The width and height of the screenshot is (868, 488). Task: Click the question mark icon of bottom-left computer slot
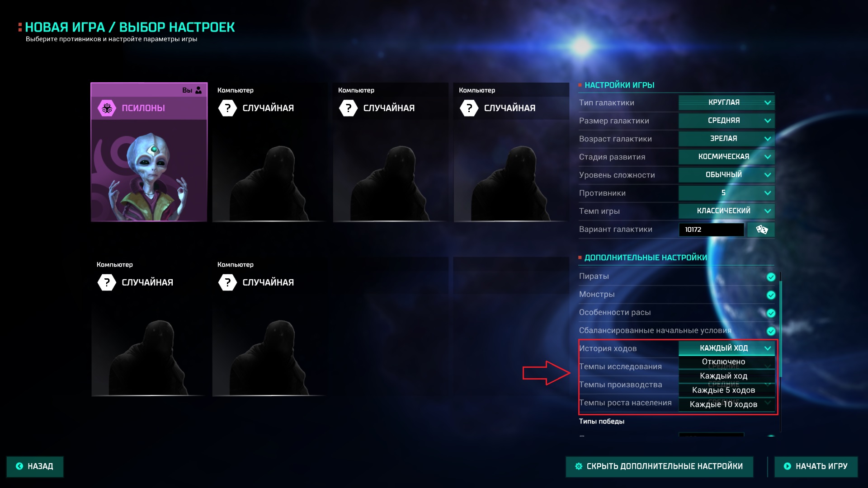tap(107, 282)
